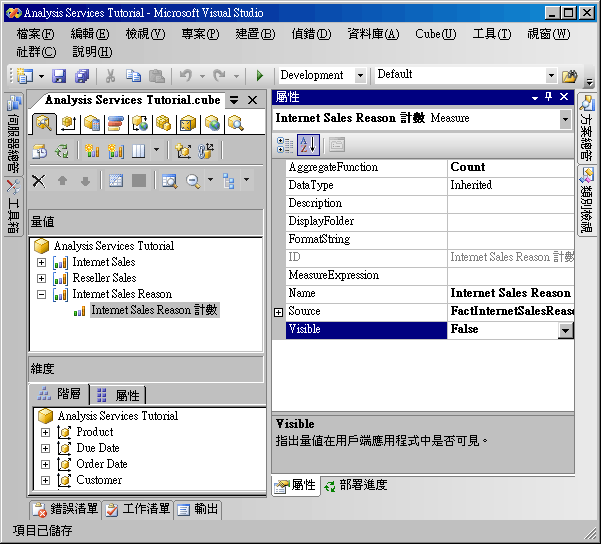Viewport: 601px width, 544px height.
Task: Click the Cut scissors icon
Action: click(x=110, y=76)
